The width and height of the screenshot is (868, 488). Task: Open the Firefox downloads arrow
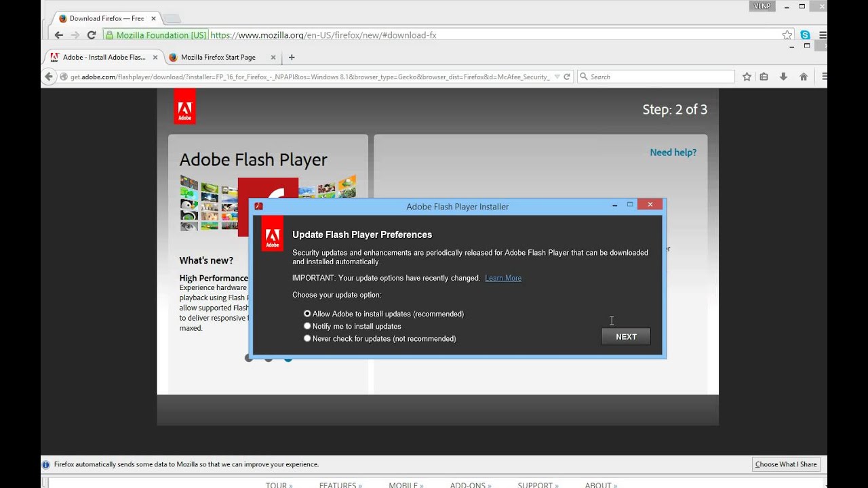click(783, 77)
